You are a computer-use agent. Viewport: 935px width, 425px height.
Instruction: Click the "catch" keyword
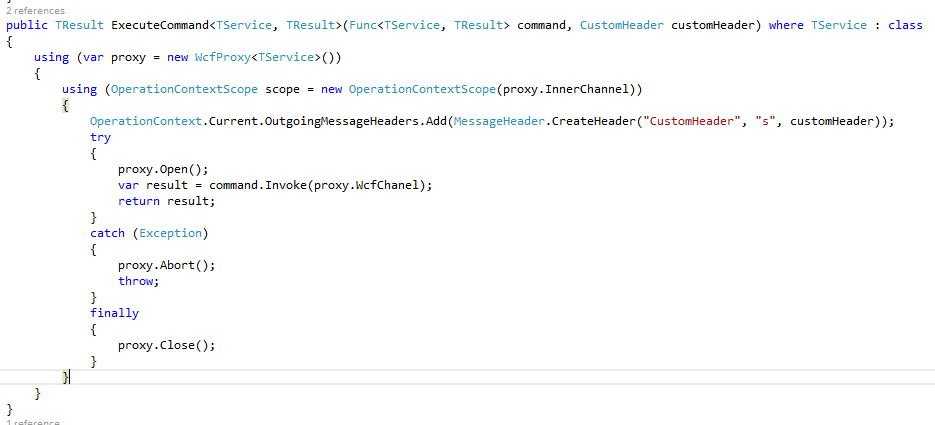pos(107,233)
